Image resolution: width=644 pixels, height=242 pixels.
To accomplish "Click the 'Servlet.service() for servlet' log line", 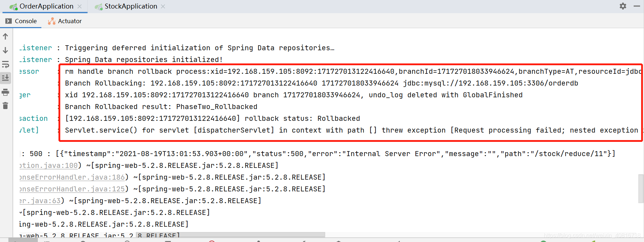I will tap(351, 130).
